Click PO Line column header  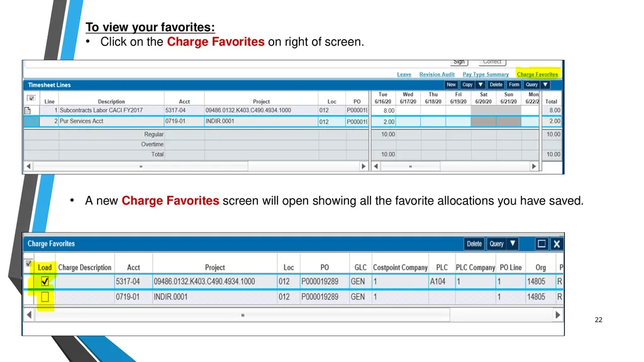511,268
